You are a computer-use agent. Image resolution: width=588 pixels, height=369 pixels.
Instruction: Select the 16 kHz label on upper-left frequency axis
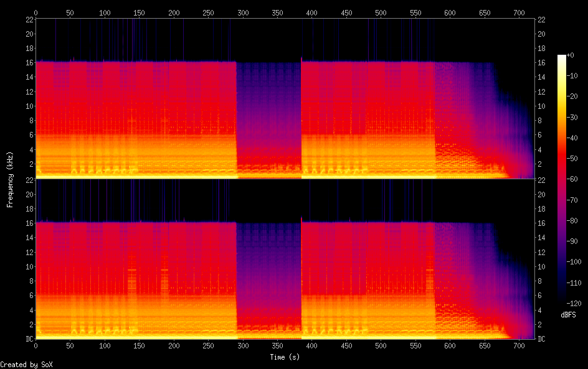(29, 63)
